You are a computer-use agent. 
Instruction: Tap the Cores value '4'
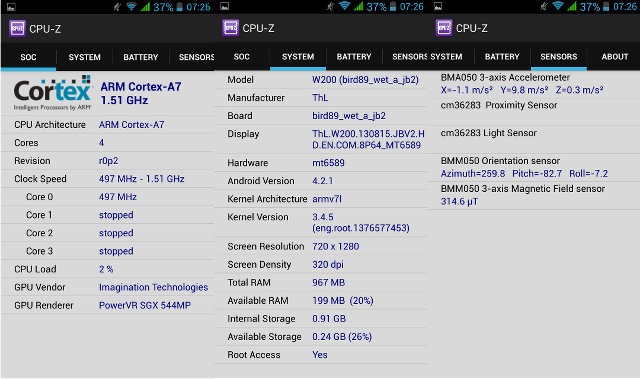pos(101,143)
